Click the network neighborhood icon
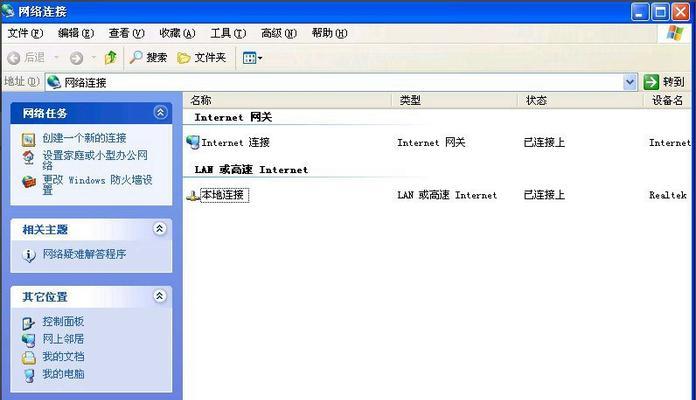This screenshot has width=696, height=400. coord(28,340)
